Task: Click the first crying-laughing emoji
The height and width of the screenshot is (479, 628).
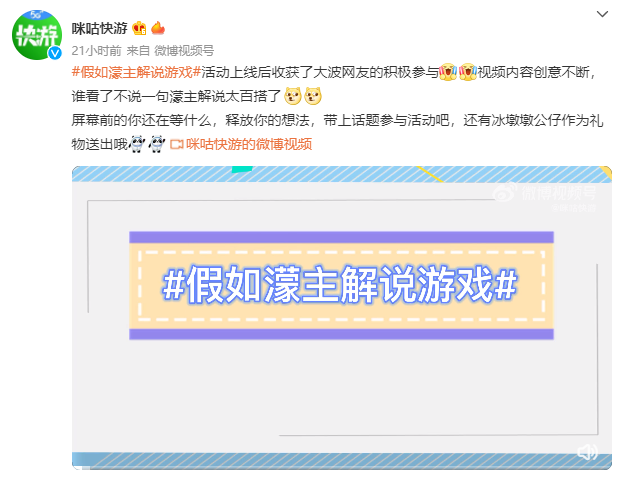Action: [x=448, y=72]
